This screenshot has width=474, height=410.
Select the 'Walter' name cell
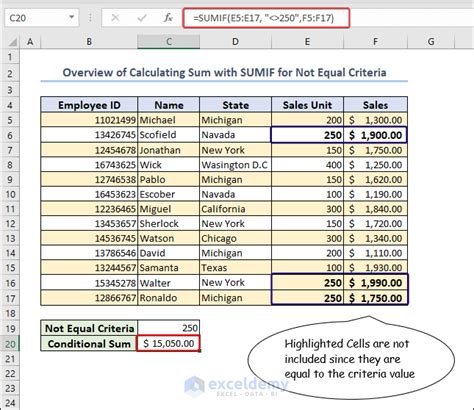point(169,283)
